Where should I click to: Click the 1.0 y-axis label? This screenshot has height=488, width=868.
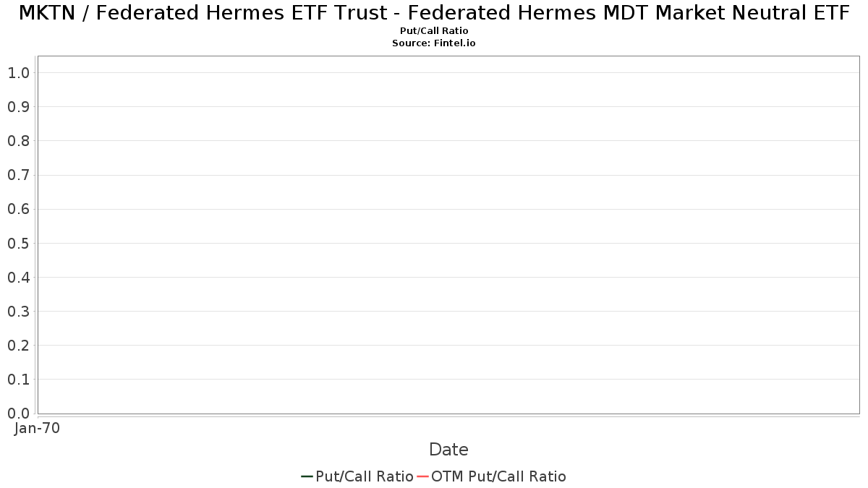tap(19, 72)
